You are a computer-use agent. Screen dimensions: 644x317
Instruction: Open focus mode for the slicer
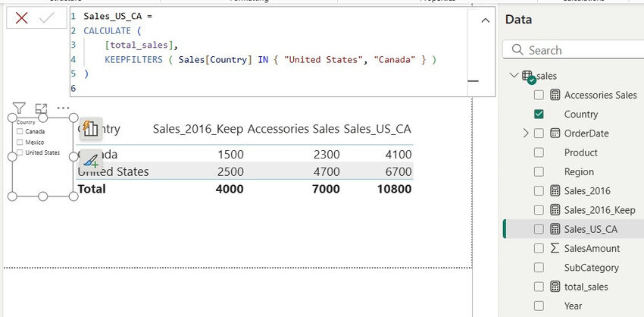pos(41,109)
